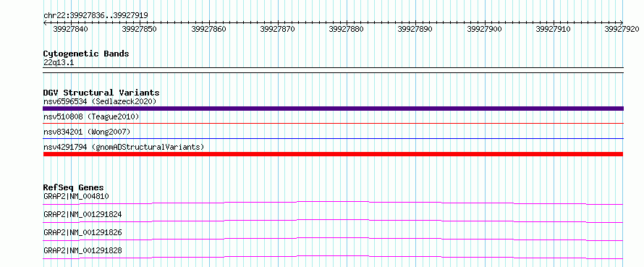Open GRAP2|NM_004810 transcript label
644x267 pixels.
pyautogui.click(x=76, y=196)
